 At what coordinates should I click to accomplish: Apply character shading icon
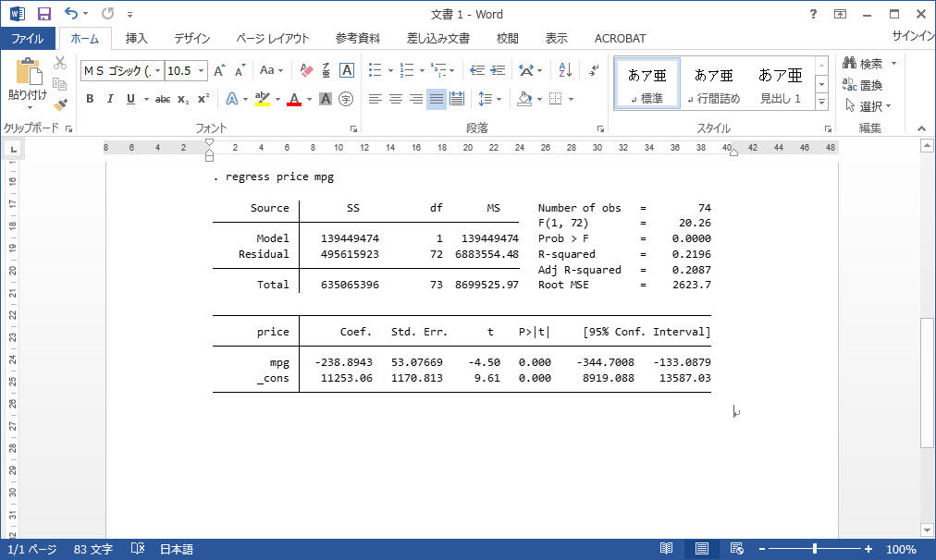326,99
